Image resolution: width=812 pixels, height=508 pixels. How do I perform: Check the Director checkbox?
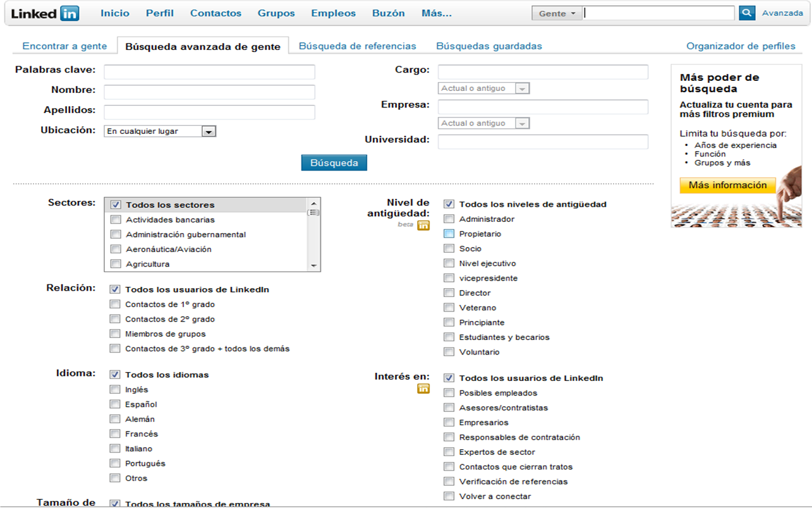tap(449, 293)
